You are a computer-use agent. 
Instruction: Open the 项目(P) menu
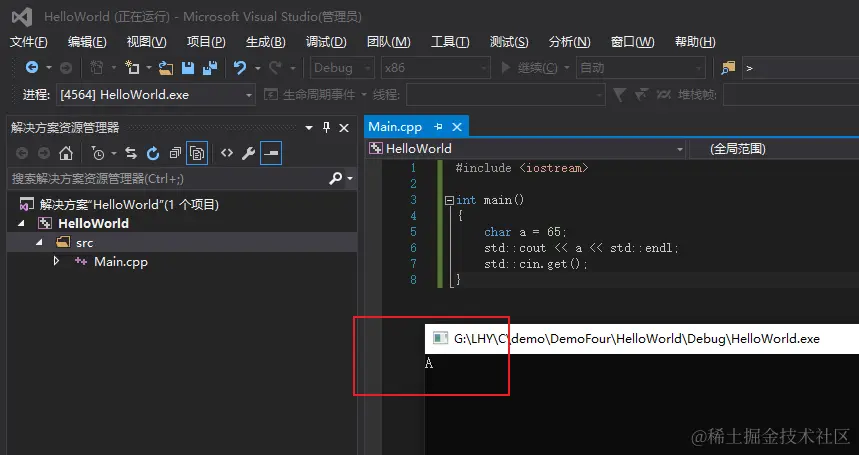(206, 42)
